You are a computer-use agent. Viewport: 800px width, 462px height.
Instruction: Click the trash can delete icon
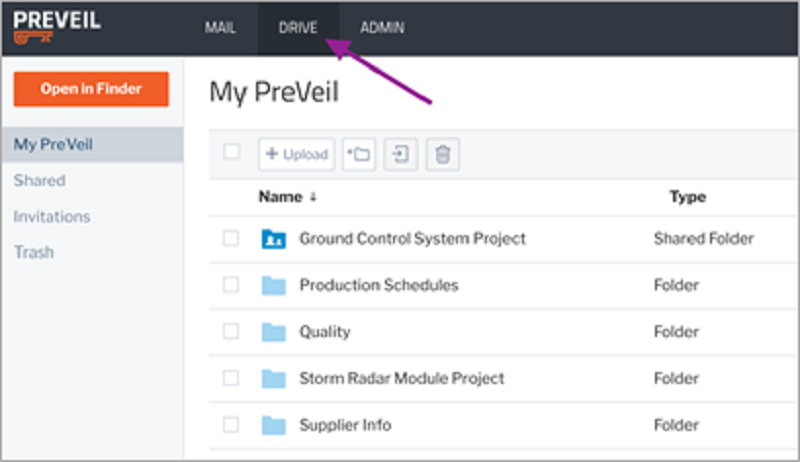(442, 154)
